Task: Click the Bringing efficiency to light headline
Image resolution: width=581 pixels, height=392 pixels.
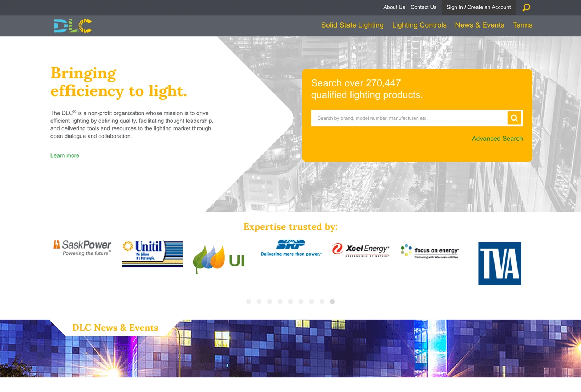Action: [119, 82]
